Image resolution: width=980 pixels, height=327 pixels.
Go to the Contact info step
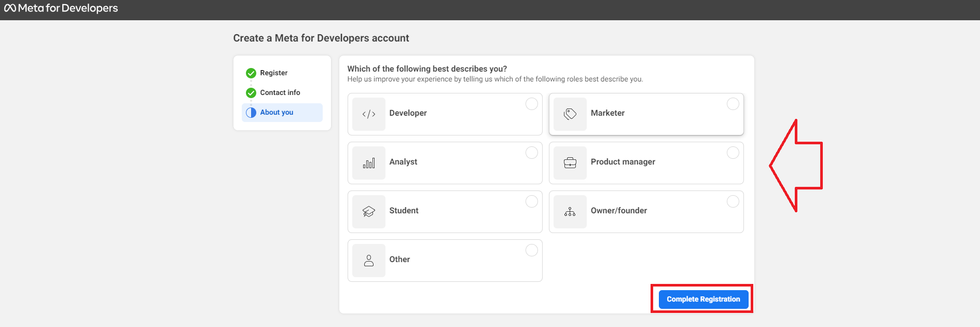click(x=282, y=93)
